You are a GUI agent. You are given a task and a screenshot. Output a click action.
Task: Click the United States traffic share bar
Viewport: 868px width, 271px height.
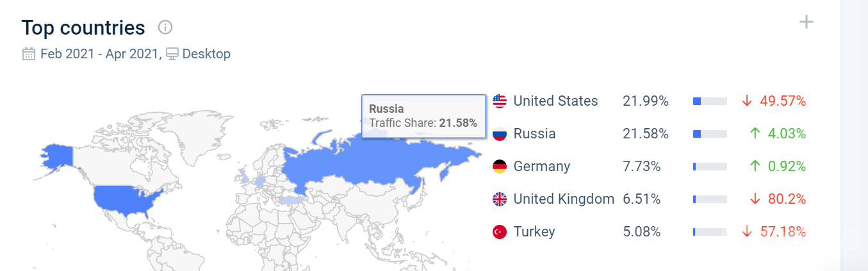(710, 101)
